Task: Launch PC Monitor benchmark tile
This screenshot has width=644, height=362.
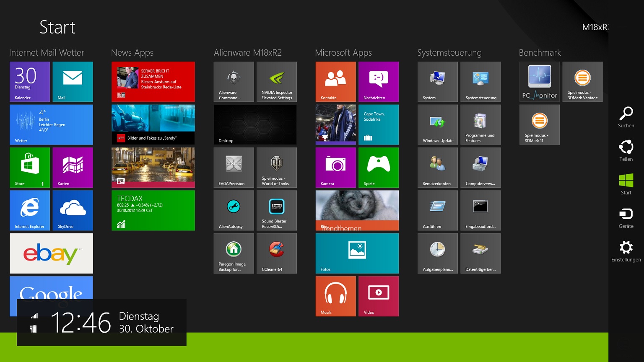Action: pos(539,82)
